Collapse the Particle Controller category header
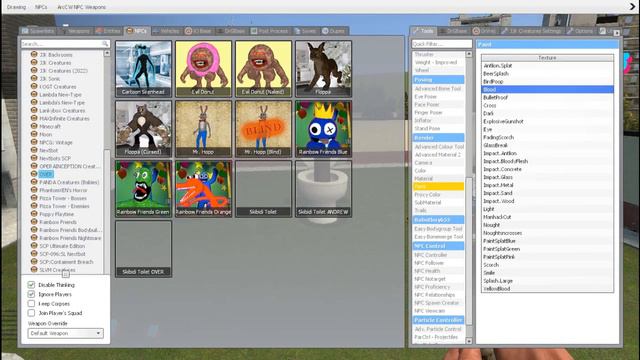Image resolution: width=640 pixels, height=360 pixels. point(438,320)
